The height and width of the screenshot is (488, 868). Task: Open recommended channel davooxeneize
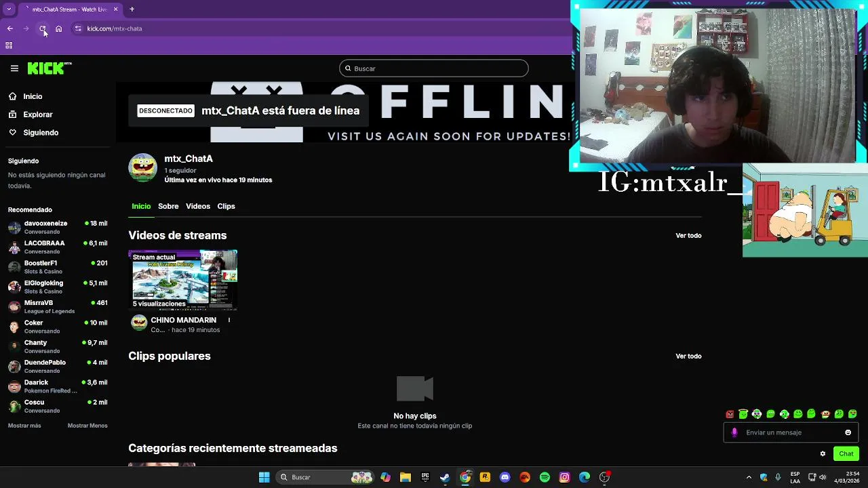[58, 227]
